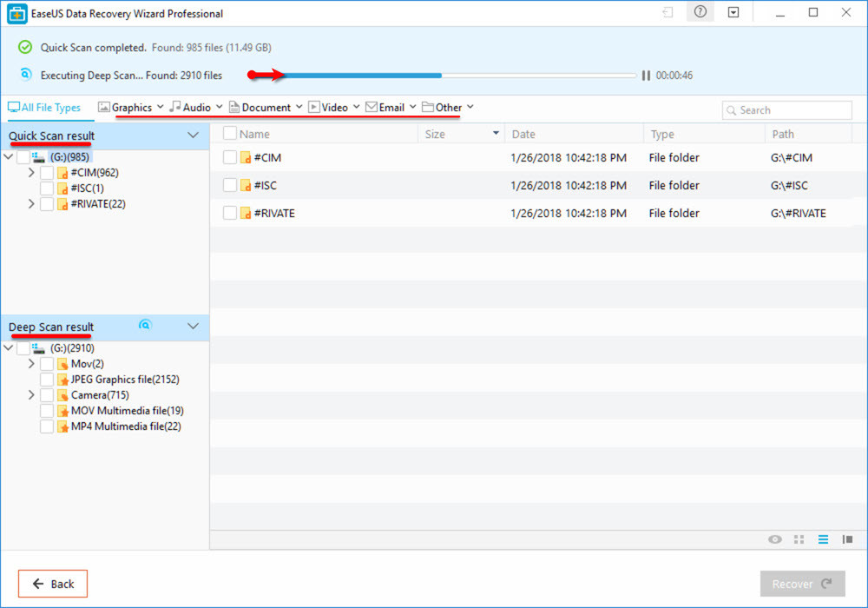Expand the #CIM(962) tree node
Screen dimensions: 868x608
point(30,172)
